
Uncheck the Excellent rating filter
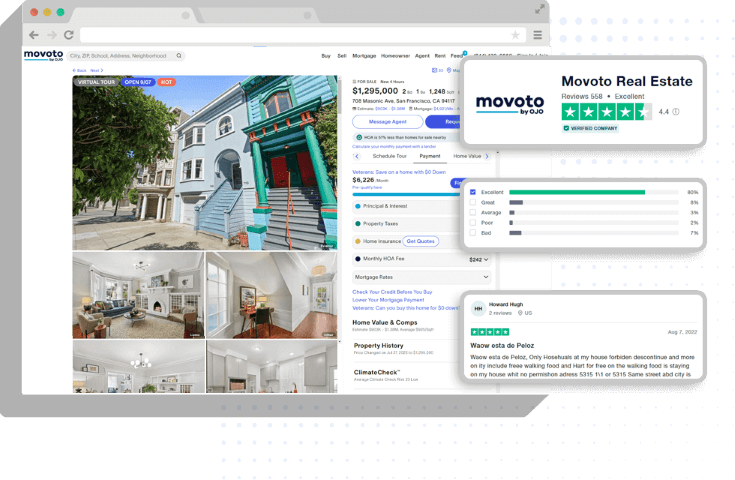[472, 192]
